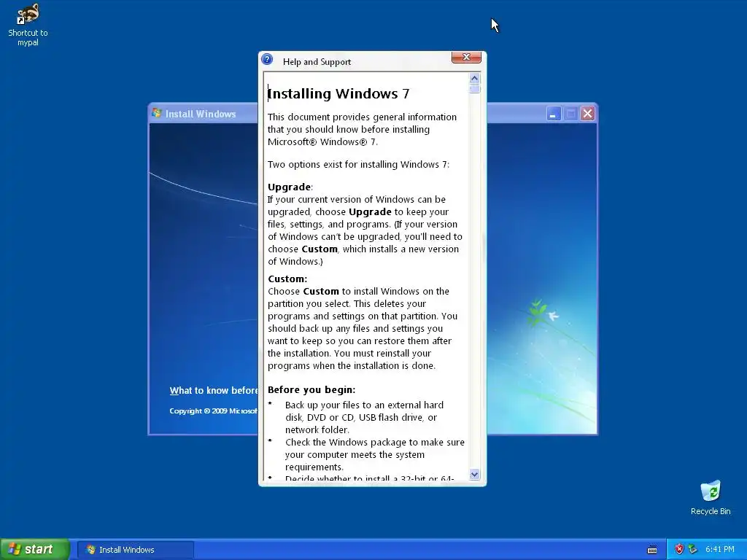Click the Windows flag icon in Install Windows title
Image resolution: width=747 pixels, height=560 pixels.
157,113
